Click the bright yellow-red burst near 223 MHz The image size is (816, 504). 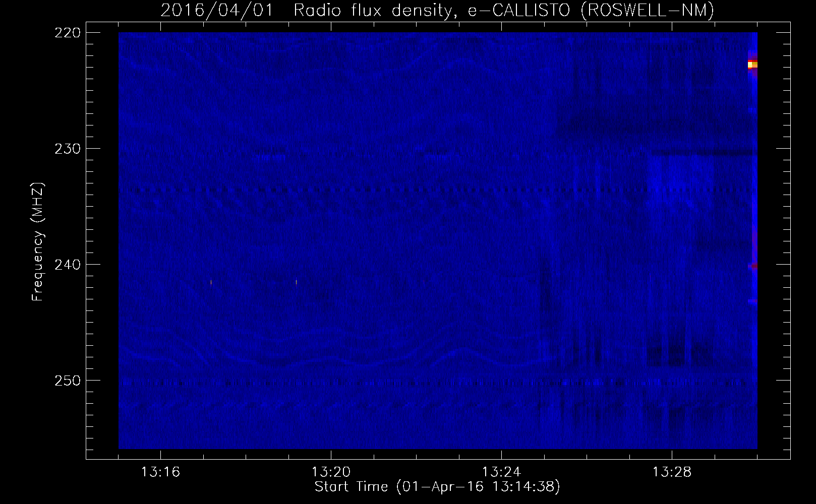[x=752, y=64]
